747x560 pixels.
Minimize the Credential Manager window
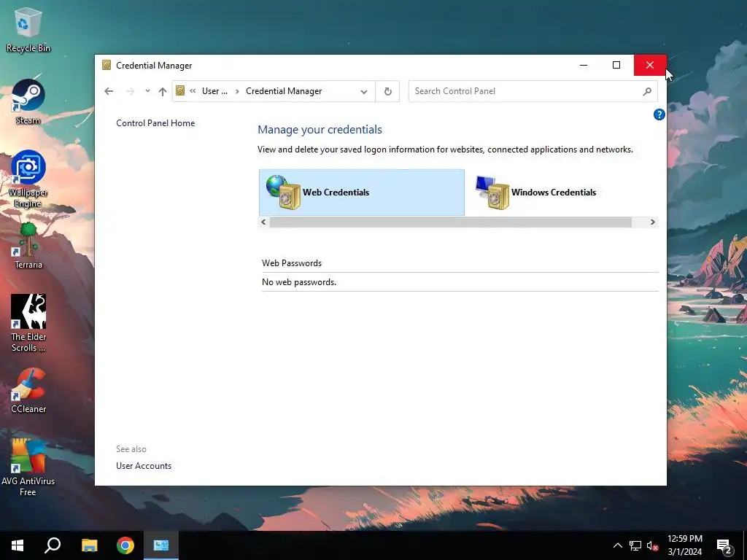584,65
